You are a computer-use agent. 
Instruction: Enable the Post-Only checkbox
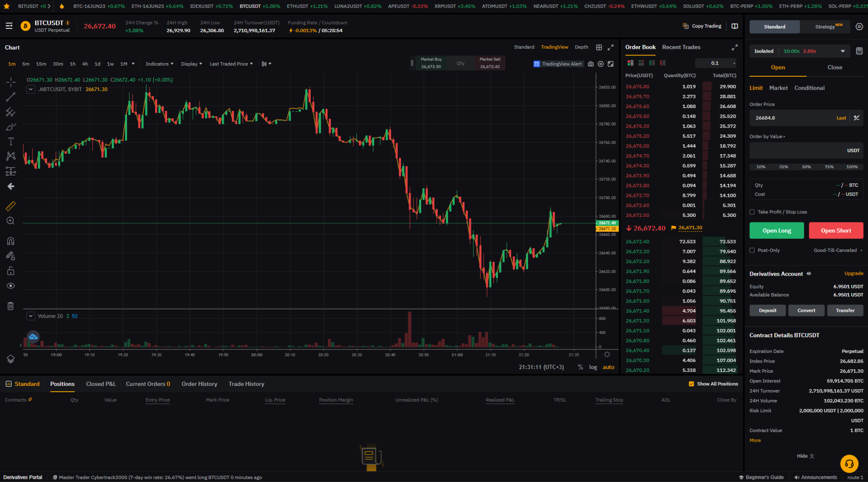coord(752,250)
